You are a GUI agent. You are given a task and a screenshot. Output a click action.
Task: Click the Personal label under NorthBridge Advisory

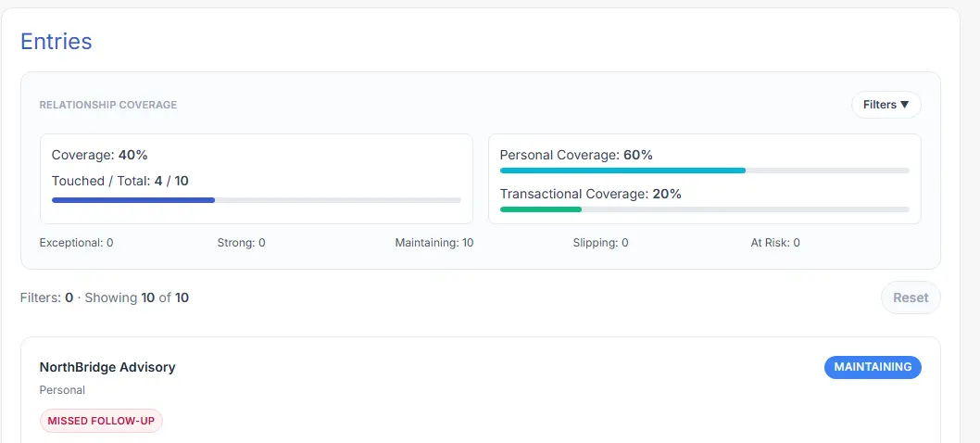coord(62,390)
